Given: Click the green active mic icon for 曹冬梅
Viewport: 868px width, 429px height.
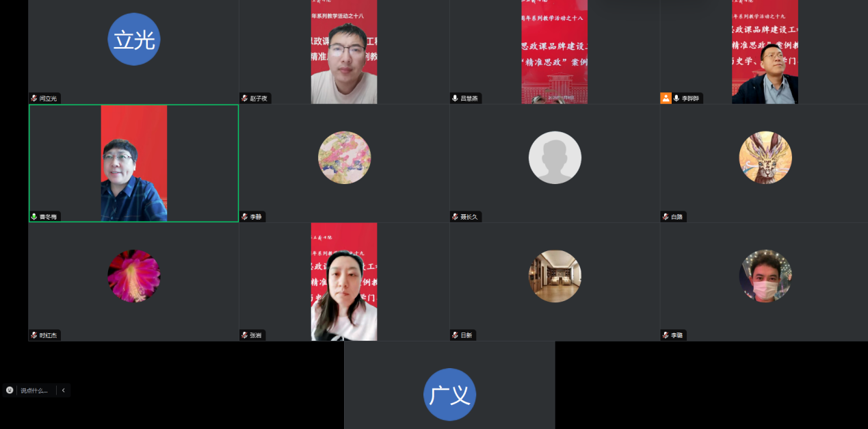Looking at the screenshot, I should point(34,217).
